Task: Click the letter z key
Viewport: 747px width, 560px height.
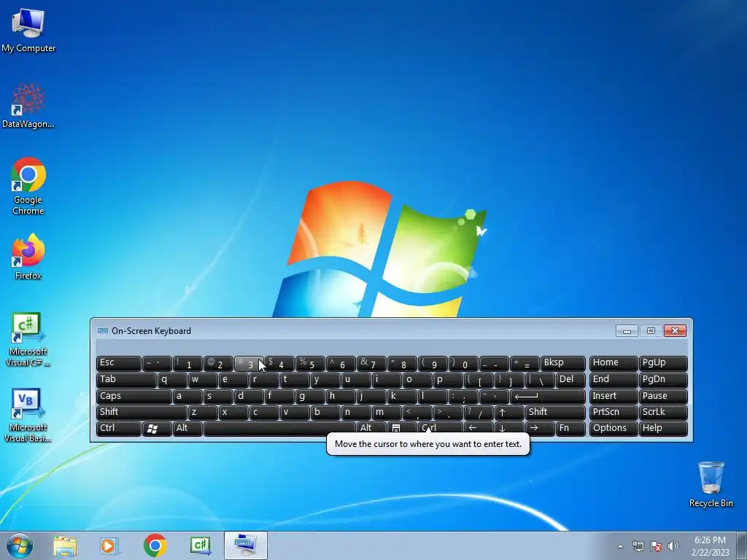Action: pos(203,413)
